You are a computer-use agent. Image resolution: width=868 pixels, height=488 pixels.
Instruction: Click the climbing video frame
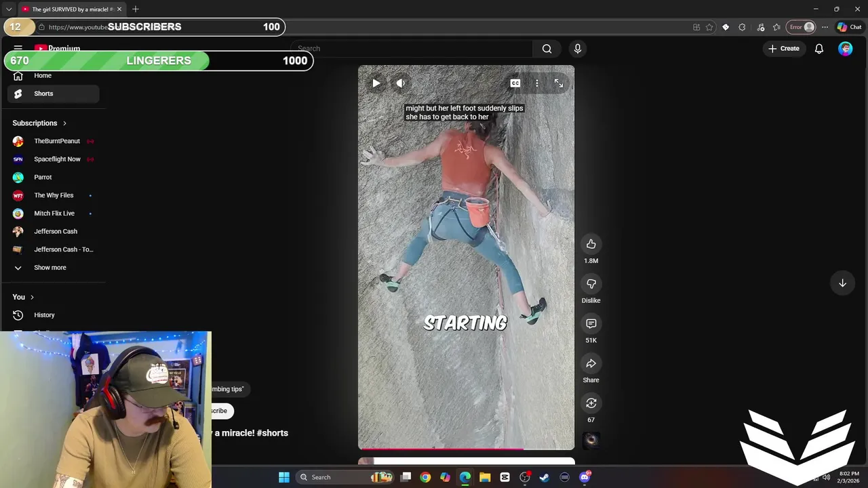tap(466, 258)
